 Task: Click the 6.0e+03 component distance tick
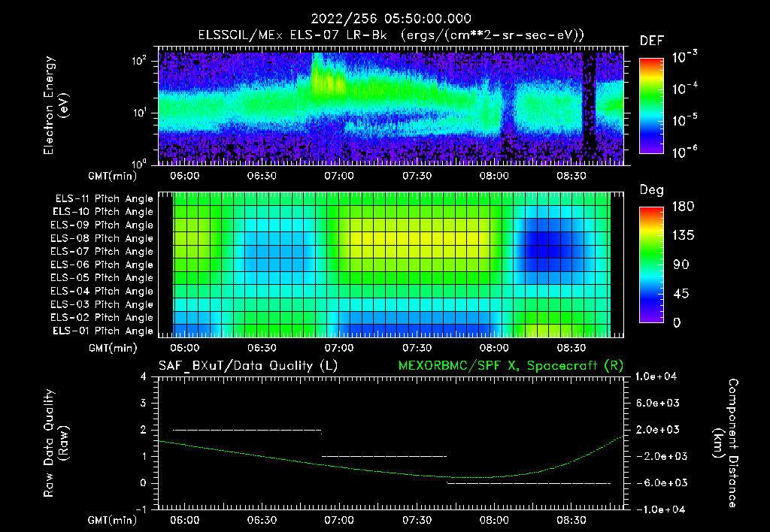point(657,403)
